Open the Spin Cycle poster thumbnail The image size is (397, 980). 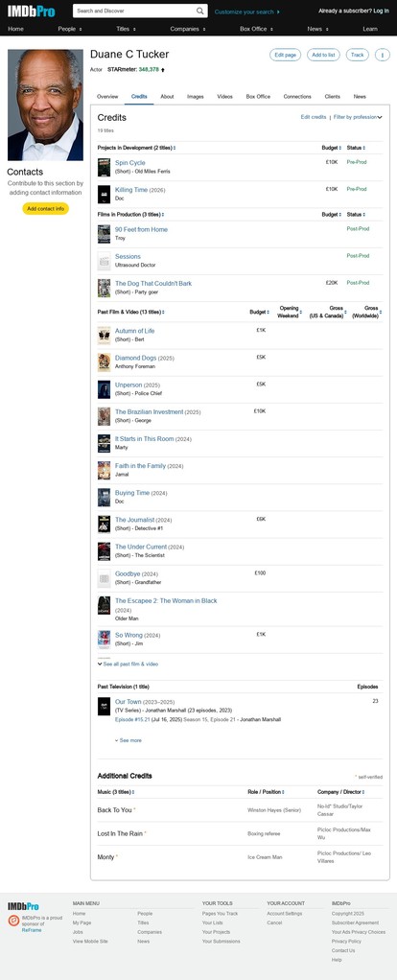(104, 167)
